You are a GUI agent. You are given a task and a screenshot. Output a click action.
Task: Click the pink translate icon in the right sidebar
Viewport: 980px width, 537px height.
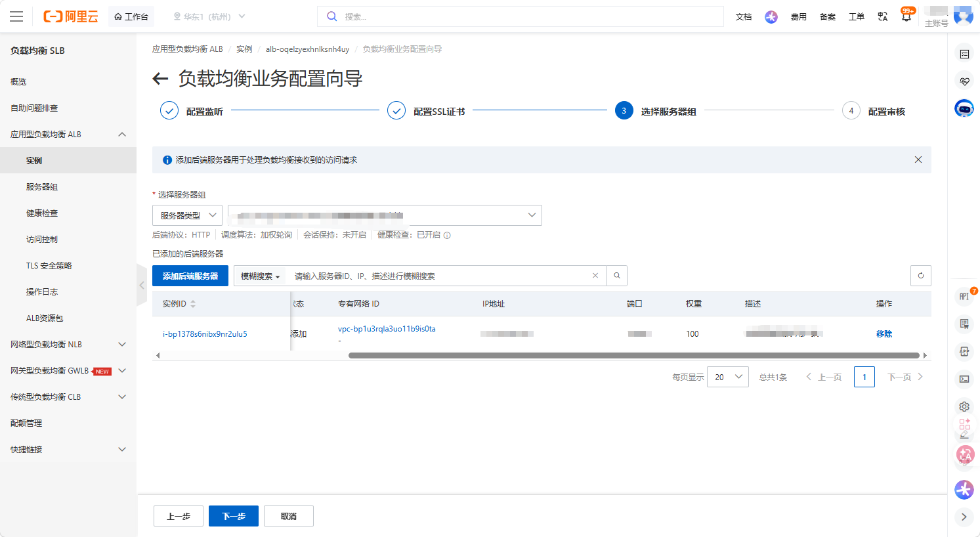964,454
